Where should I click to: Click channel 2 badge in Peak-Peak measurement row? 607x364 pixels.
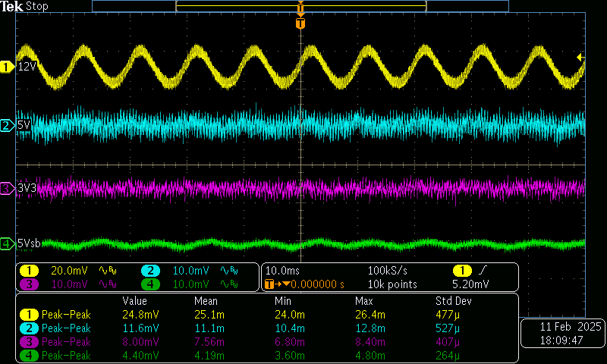[29, 328]
